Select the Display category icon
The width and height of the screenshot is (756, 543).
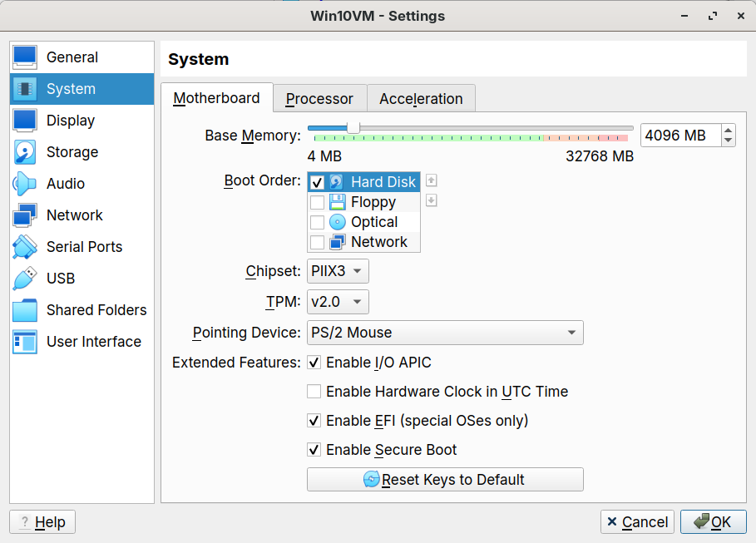pos(25,121)
